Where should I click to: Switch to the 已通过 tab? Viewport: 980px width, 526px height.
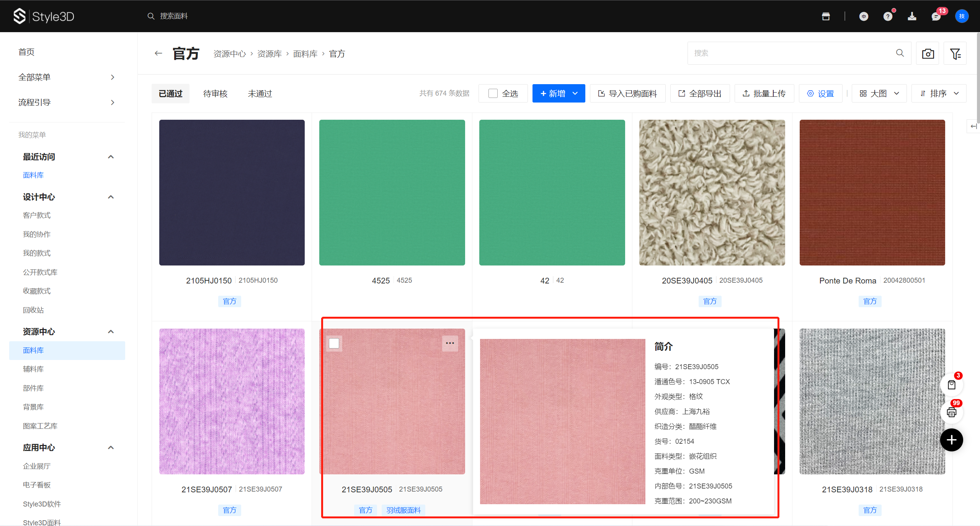coord(171,94)
